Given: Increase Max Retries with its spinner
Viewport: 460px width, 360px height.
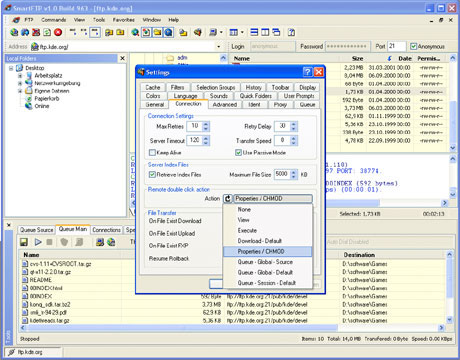Looking at the screenshot, I should (x=206, y=124).
